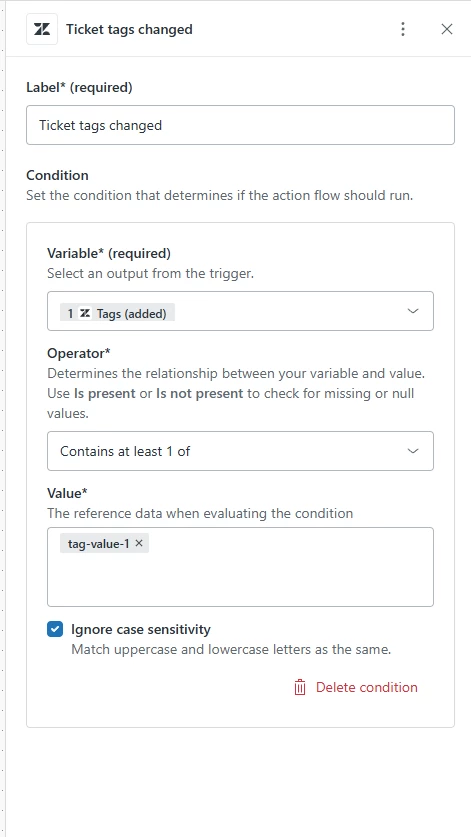The height and width of the screenshot is (837, 471).
Task: Click the Operator field chevron arrow
Action: 413,451
